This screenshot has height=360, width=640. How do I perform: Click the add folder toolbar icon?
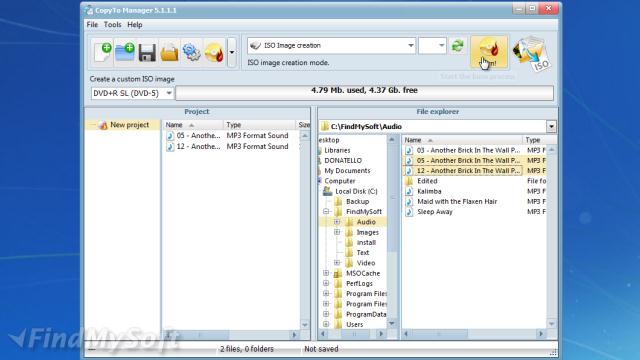pos(124,52)
